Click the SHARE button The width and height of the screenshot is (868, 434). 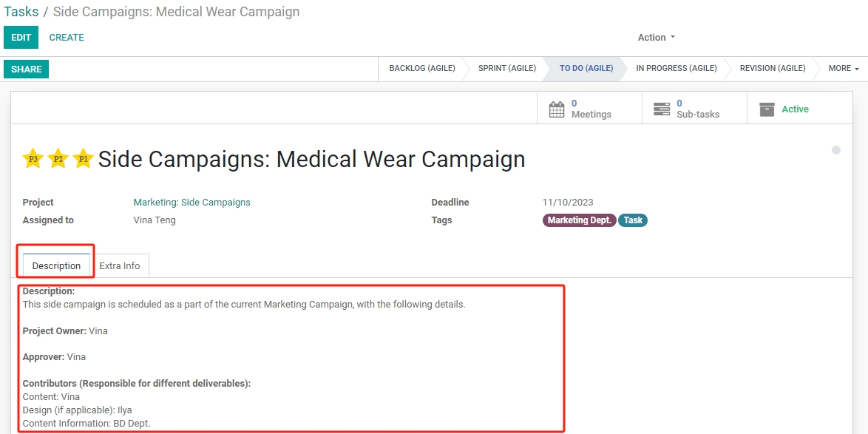[26, 69]
